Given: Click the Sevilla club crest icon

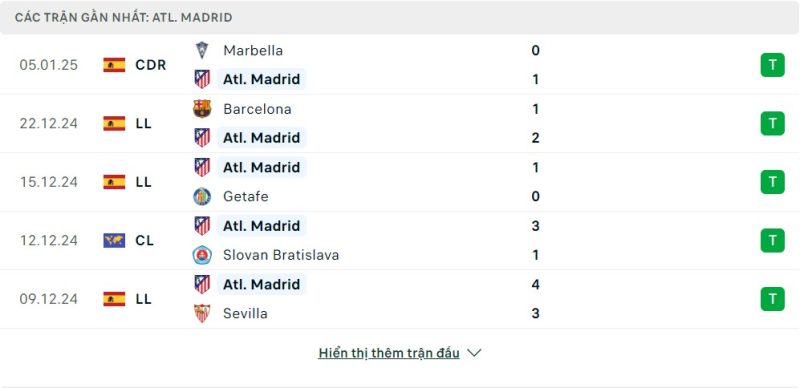Looking at the screenshot, I should pos(202,313).
